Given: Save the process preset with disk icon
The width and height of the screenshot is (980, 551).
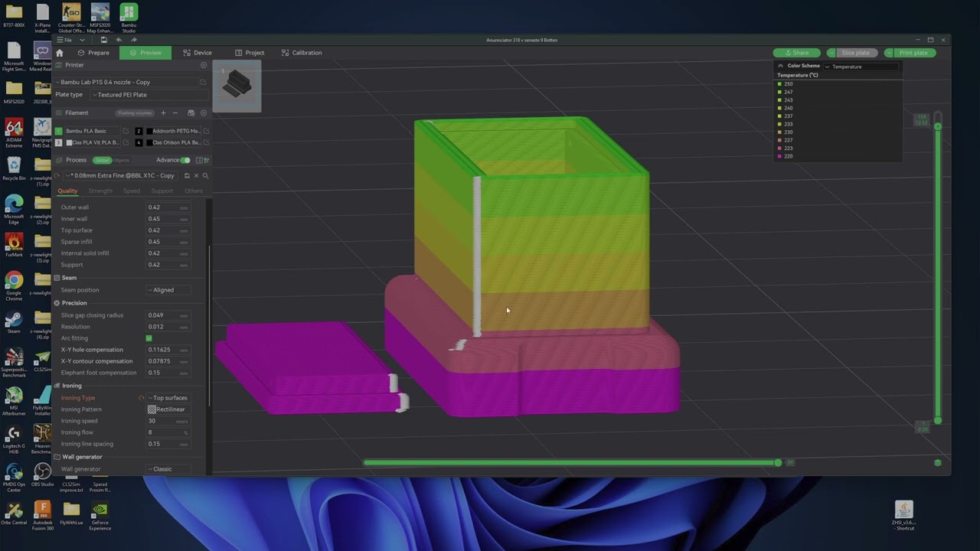Looking at the screenshot, I should tap(187, 176).
